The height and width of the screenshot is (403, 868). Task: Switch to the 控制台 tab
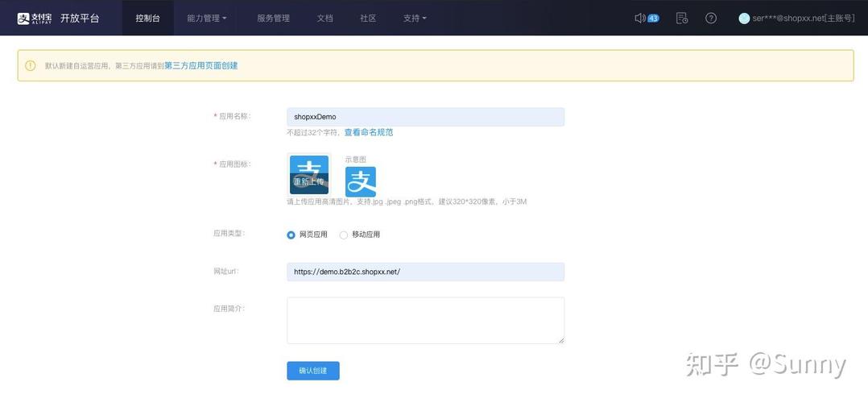click(147, 18)
